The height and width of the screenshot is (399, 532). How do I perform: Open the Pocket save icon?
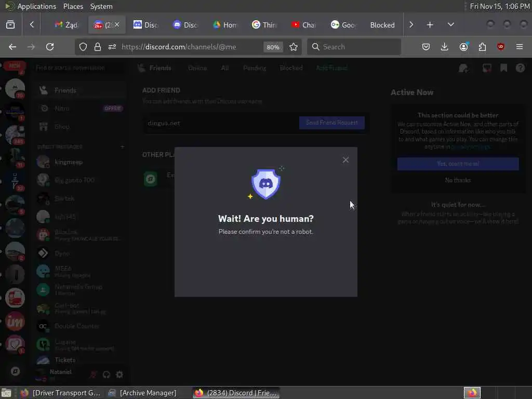coord(426,47)
